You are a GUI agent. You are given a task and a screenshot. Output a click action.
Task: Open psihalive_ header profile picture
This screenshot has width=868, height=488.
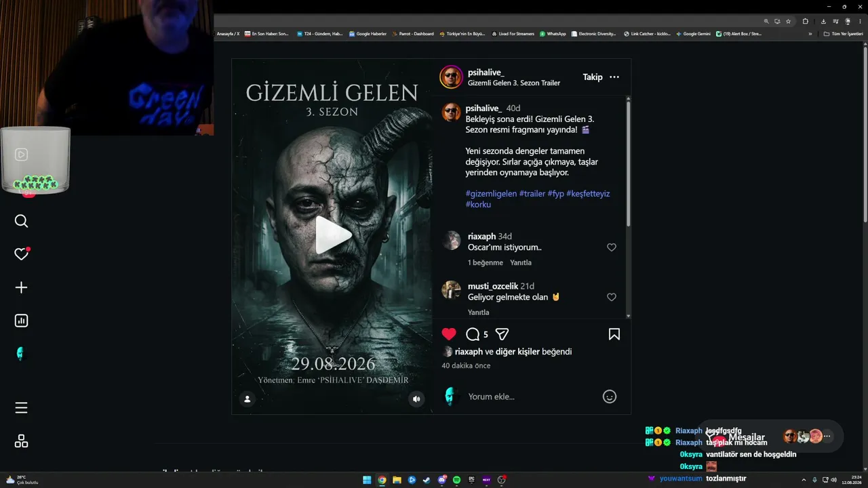451,77
